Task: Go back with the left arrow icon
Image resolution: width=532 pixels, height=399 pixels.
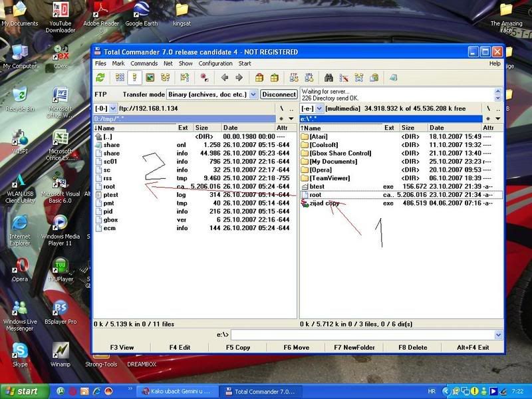Action: click(x=225, y=78)
